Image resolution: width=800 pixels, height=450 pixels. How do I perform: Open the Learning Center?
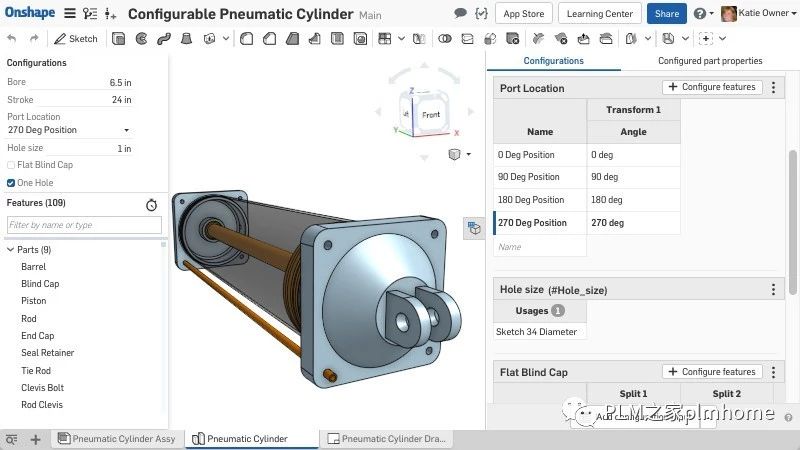599,14
